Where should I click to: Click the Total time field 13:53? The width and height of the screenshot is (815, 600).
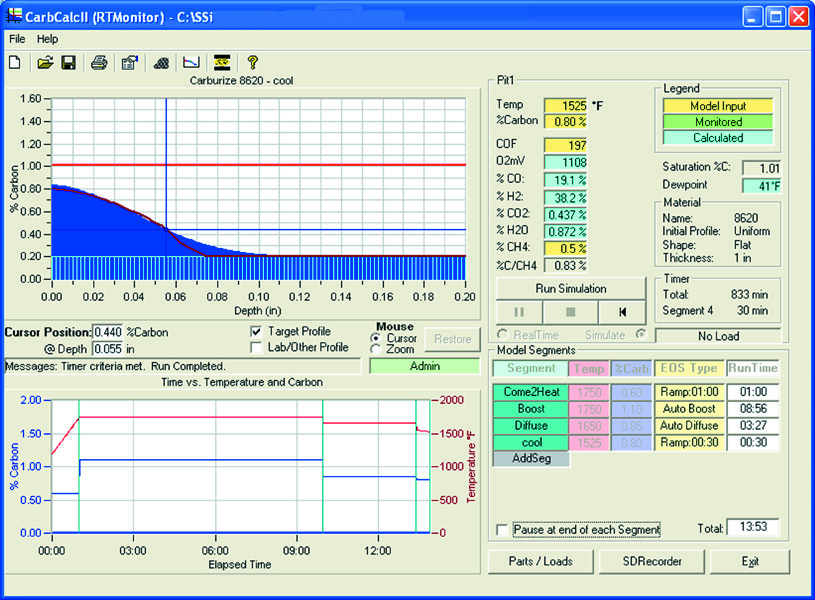(753, 527)
